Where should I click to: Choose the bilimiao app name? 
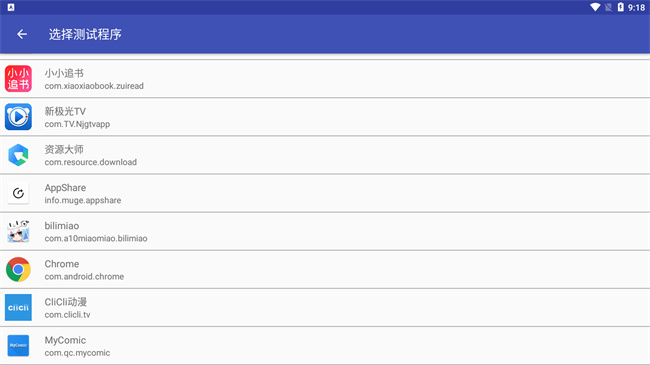(x=62, y=226)
